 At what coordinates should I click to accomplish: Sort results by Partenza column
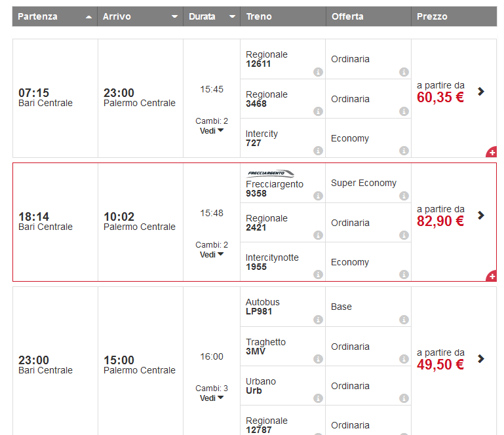pos(54,16)
